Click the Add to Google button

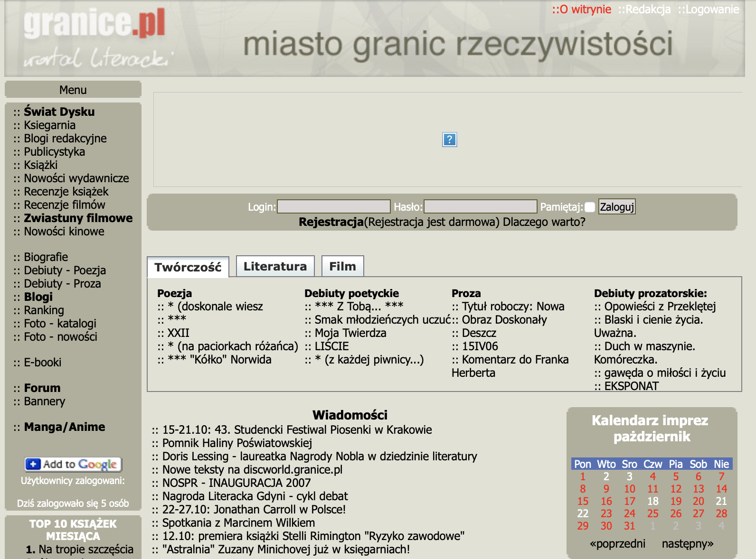[74, 464]
